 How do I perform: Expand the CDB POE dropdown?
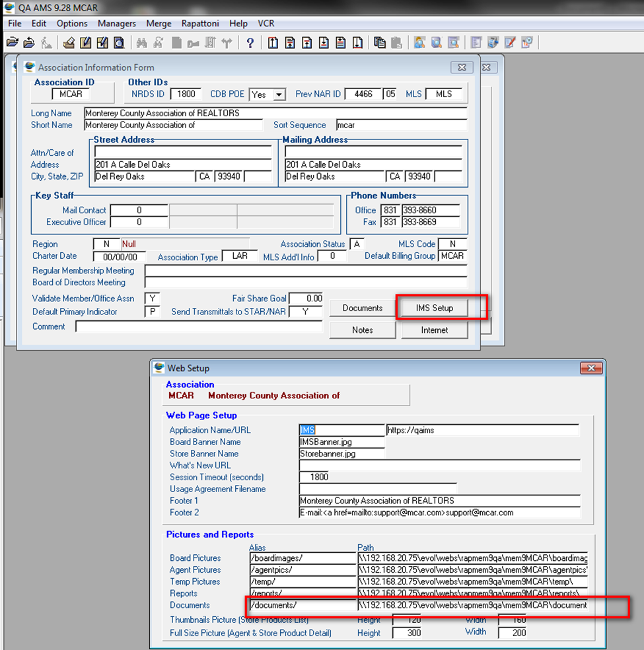279,94
